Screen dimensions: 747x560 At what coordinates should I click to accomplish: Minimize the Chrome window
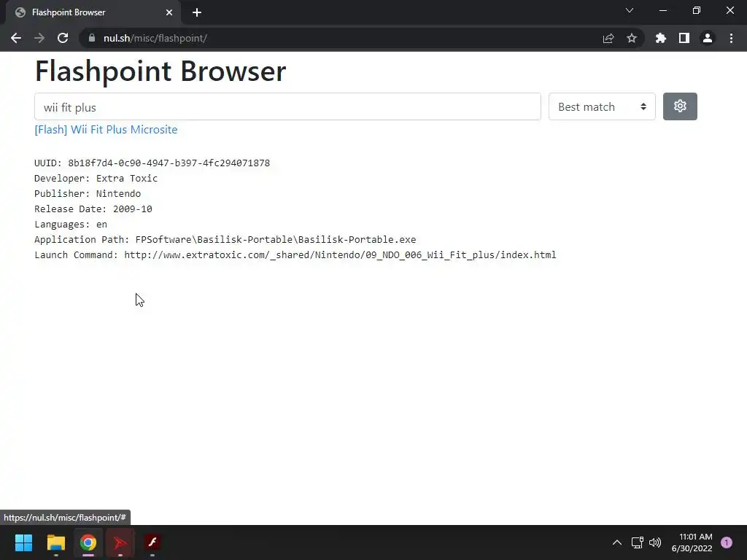coord(662,10)
